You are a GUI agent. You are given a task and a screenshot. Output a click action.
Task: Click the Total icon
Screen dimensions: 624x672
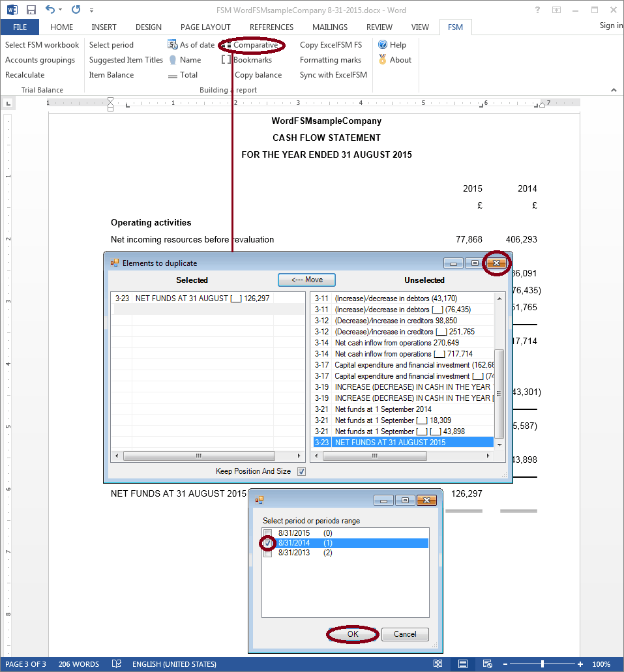[172, 76]
